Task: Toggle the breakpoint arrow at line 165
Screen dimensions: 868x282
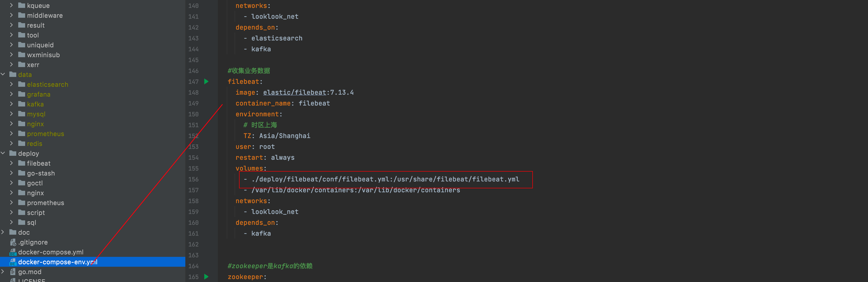Action: tap(205, 278)
